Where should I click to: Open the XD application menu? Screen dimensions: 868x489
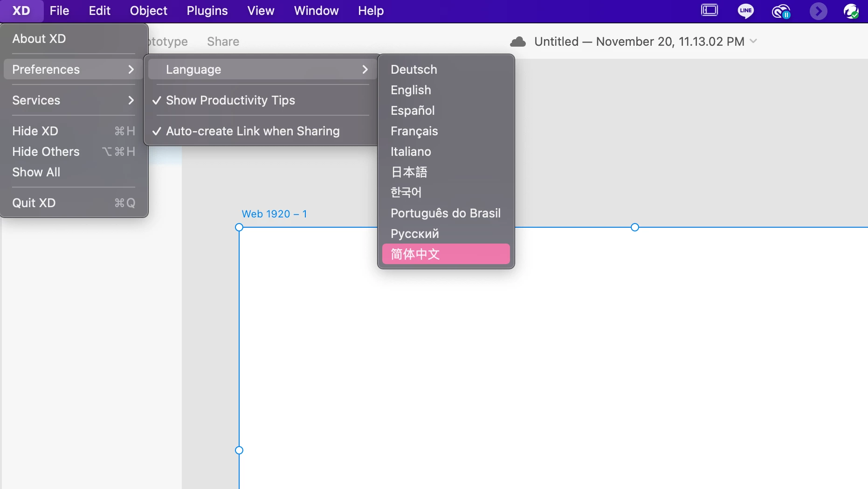click(x=21, y=11)
